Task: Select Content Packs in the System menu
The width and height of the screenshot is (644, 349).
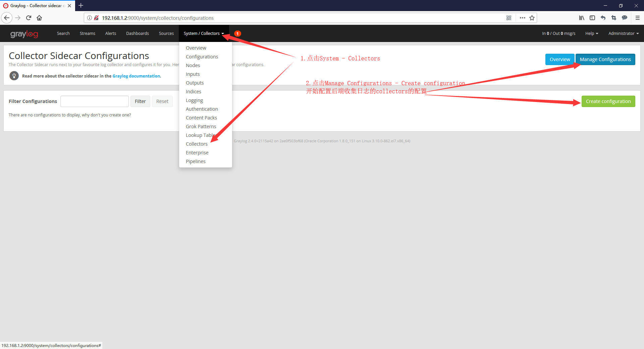Action: (x=205, y=118)
